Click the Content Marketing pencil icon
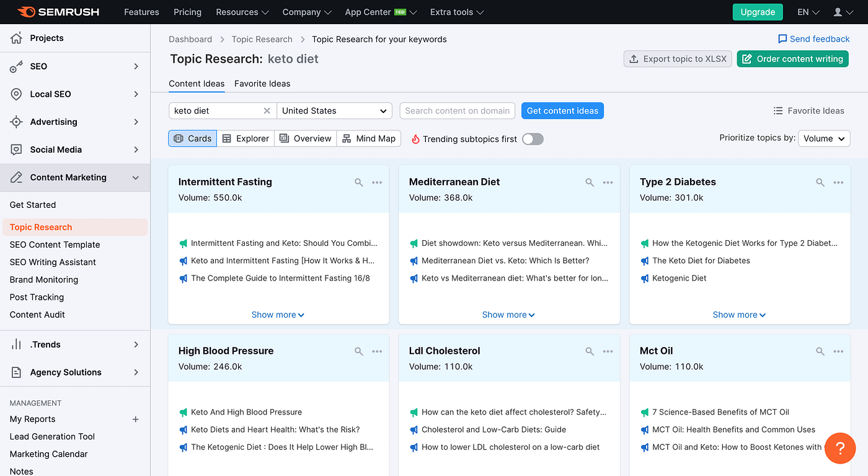 (x=16, y=177)
